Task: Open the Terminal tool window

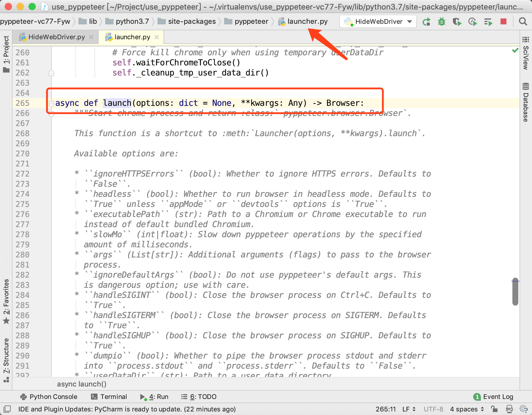Action: coord(109,397)
